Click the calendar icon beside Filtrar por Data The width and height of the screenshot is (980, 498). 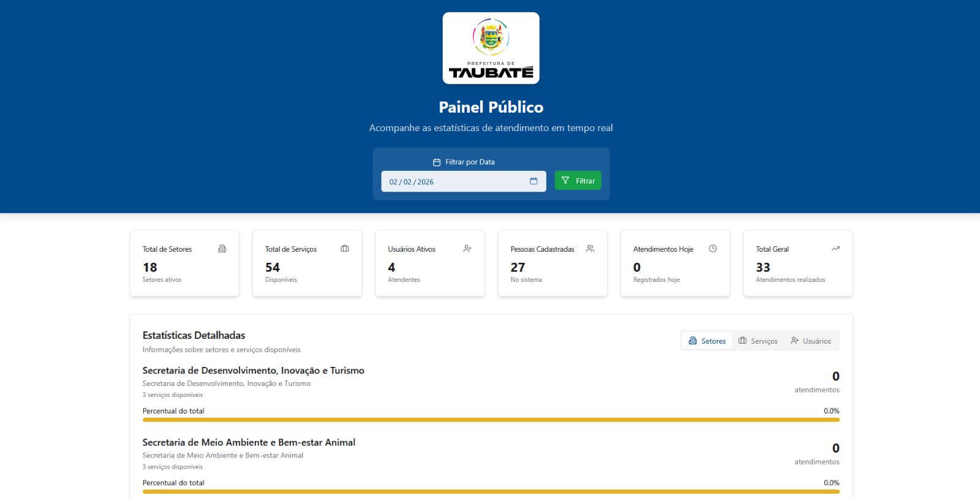pyautogui.click(x=437, y=162)
